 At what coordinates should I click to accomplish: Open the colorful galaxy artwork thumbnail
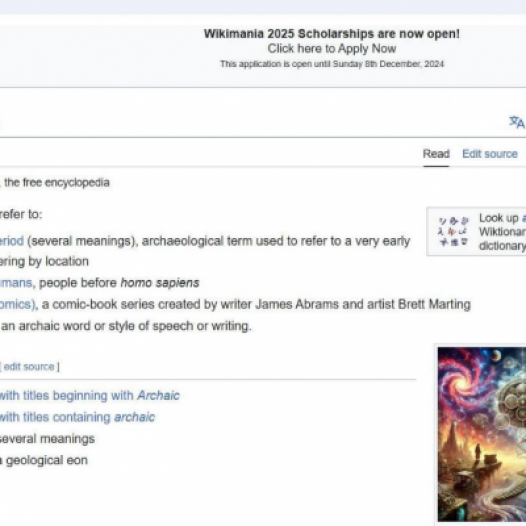click(x=482, y=434)
